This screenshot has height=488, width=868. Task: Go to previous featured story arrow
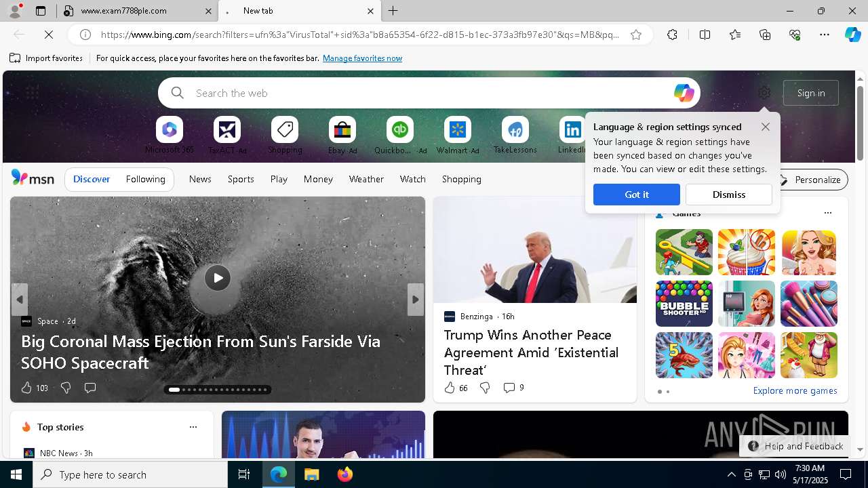click(x=20, y=300)
